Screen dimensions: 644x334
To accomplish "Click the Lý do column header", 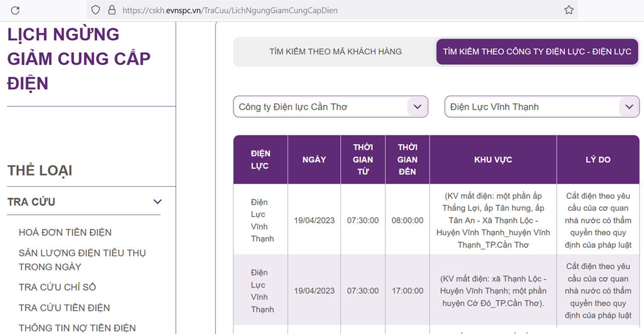I will pyautogui.click(x=597, y=160).
